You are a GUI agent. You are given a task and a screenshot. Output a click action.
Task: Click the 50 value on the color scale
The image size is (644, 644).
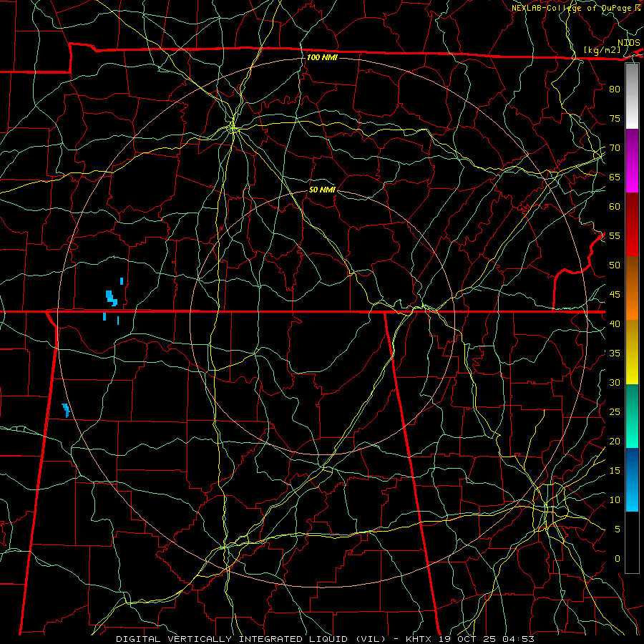[615, 265]
